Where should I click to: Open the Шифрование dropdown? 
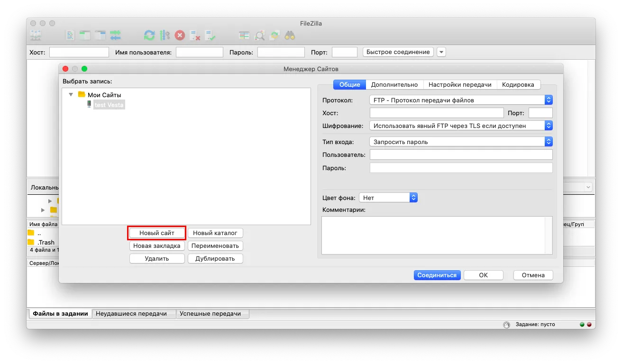(x=461, y=126)
